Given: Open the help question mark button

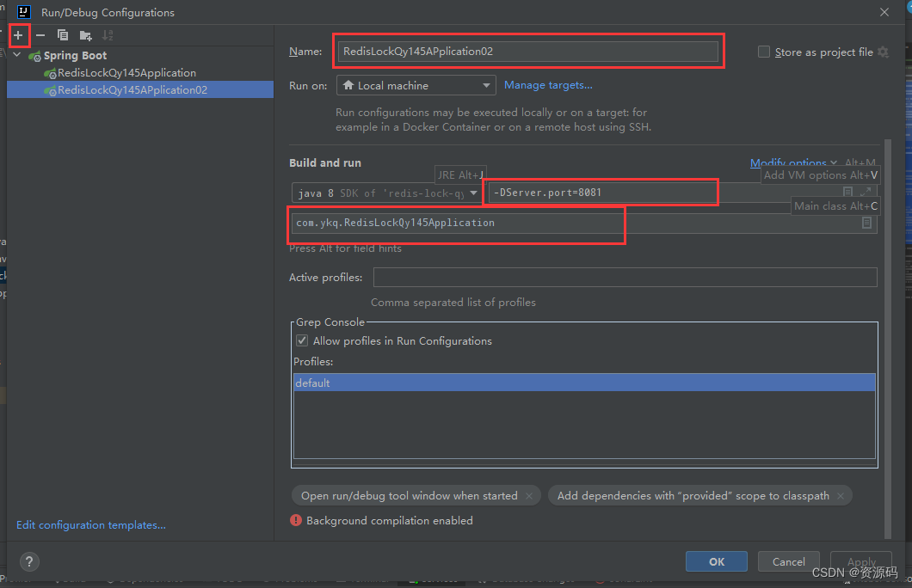Looking at the screenshot, I should point(29,561).
